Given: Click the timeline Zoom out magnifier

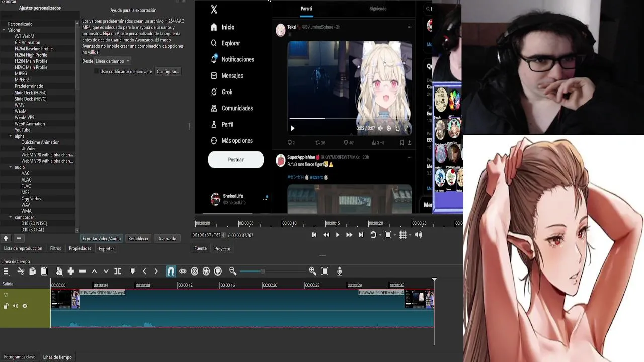Looking at the screenshot, I should click(x=233, y=271).
